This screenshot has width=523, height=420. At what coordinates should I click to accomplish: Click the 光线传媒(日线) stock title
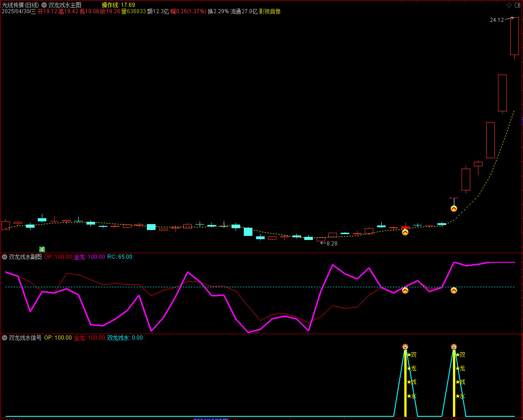point(20,5)
